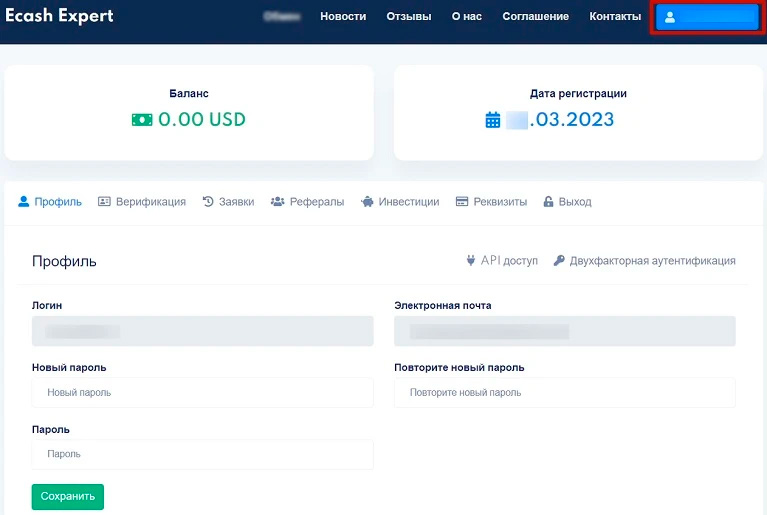Viewport: 767px width, 515px height.
Task: Switch to the Инвестиции tab
Action: 400,201
